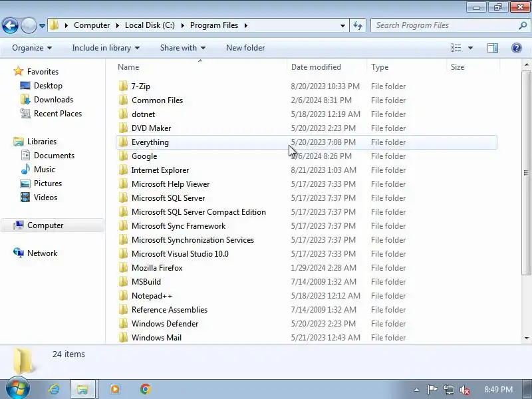
Task: Click the search magnifier icon
Action: pos(523,25)
